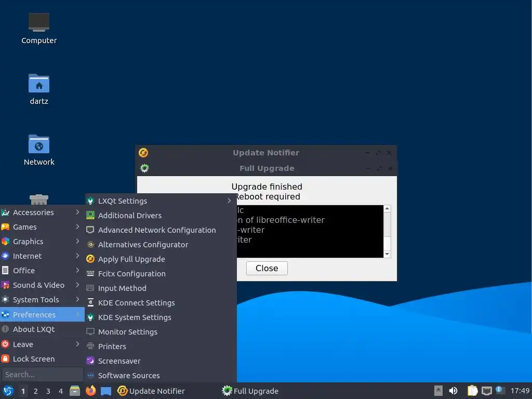Expand the Accessories submenu
Viewport: 532px width, 399px height.
point(42,212)
